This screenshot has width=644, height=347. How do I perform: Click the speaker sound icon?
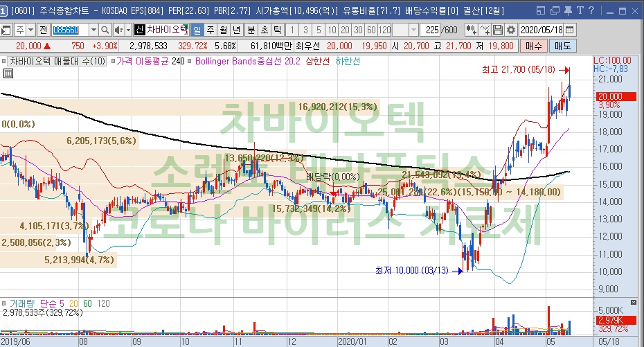118,30
